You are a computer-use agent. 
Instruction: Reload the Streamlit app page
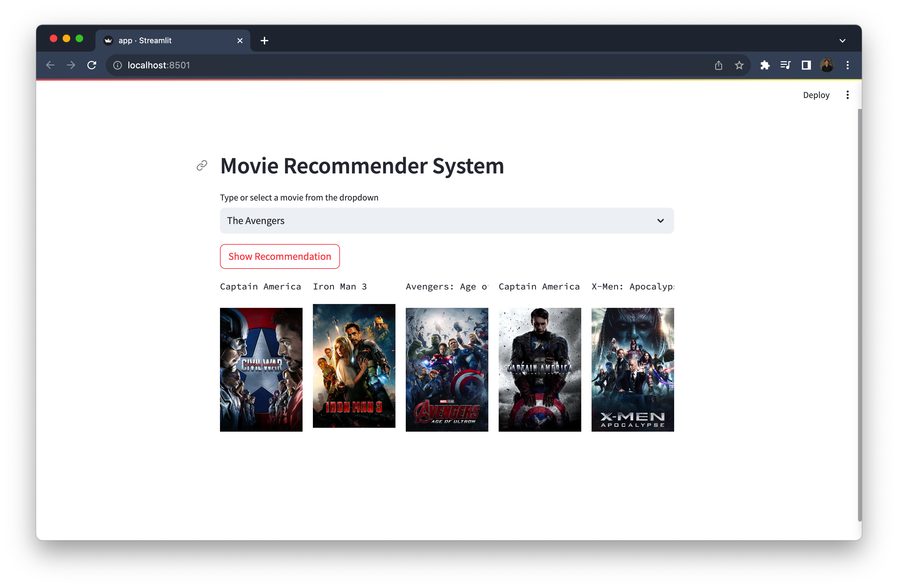(x=92, y=65)
